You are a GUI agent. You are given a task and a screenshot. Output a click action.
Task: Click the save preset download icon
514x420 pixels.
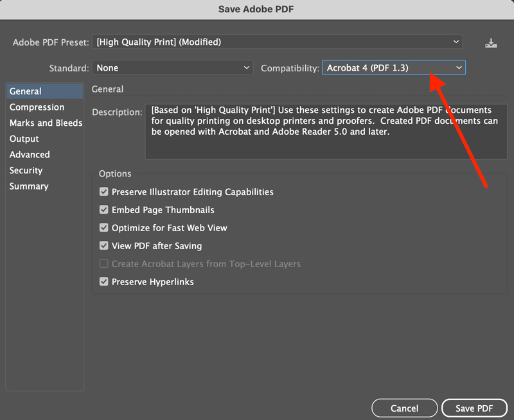(491, 43)
